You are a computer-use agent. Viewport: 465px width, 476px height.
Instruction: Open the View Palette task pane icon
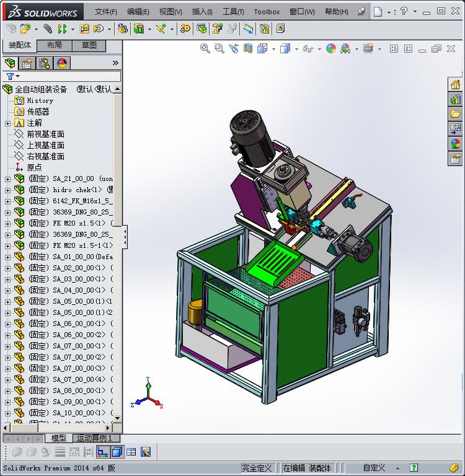[455, 129]
